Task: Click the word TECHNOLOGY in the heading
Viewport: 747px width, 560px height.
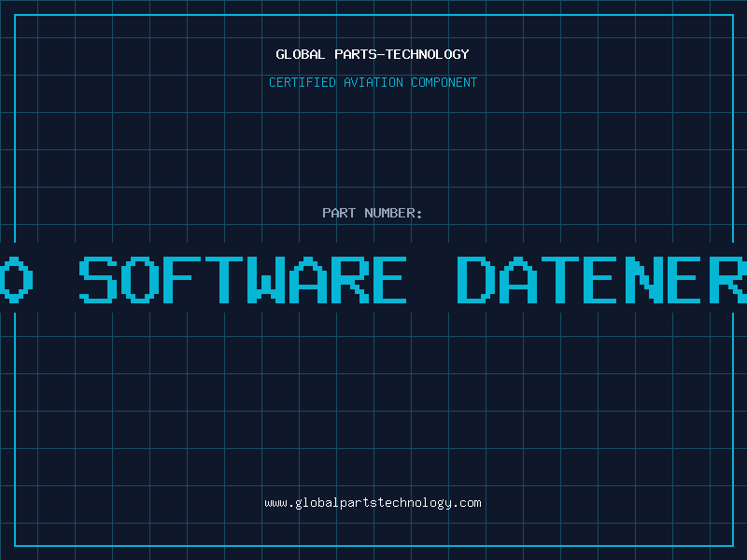Action: point(428,54)
